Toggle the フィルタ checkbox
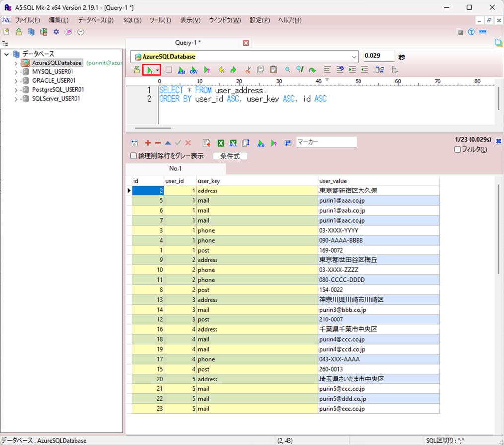 pos(458,150)
